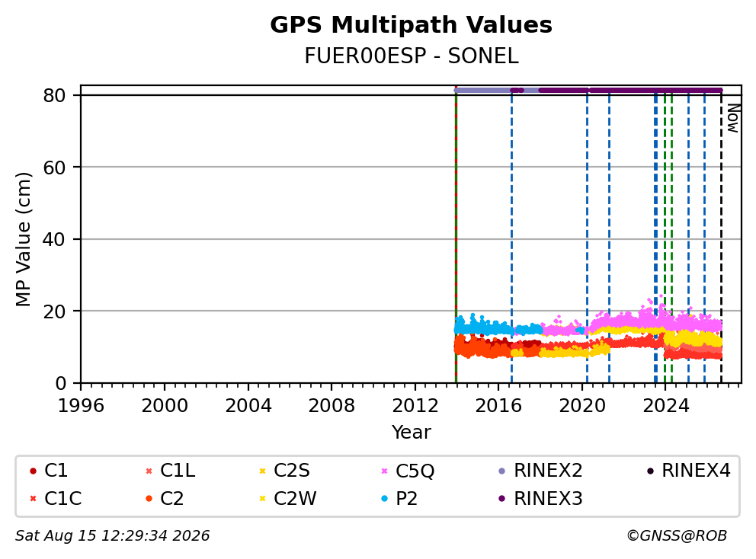This screenshot has width=756, height=559.
Task: Click the 2016 tick label on x-axis
Action: click(x=498, y=406)
